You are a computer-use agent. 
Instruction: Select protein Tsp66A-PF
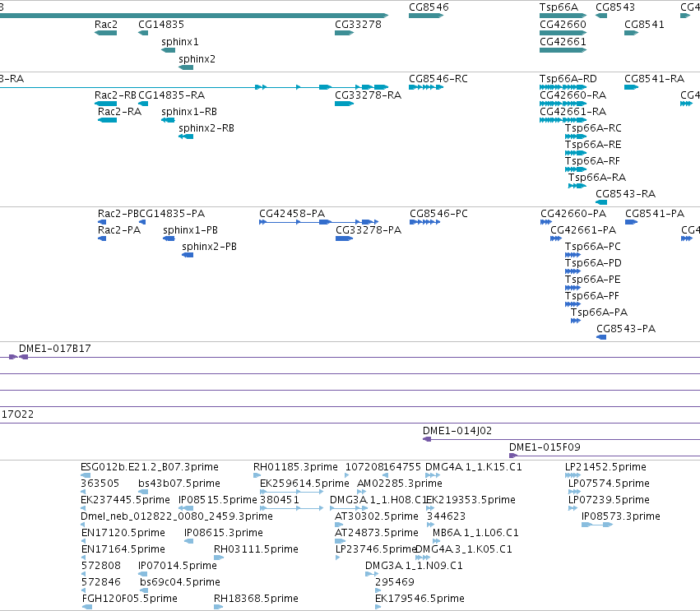pos(573,304)
